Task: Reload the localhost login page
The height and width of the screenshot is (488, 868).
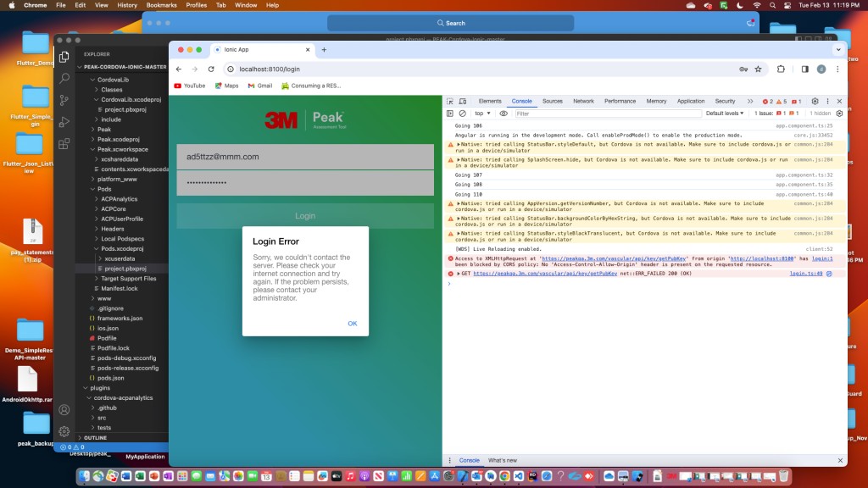Action: click(x=211, y=69)
